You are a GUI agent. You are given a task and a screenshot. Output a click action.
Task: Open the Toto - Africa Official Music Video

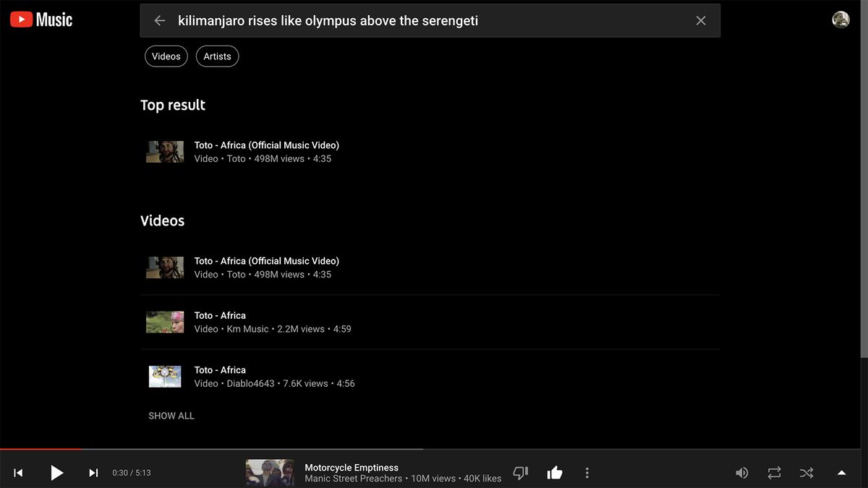pyautogui.click(x=266, y=145)
